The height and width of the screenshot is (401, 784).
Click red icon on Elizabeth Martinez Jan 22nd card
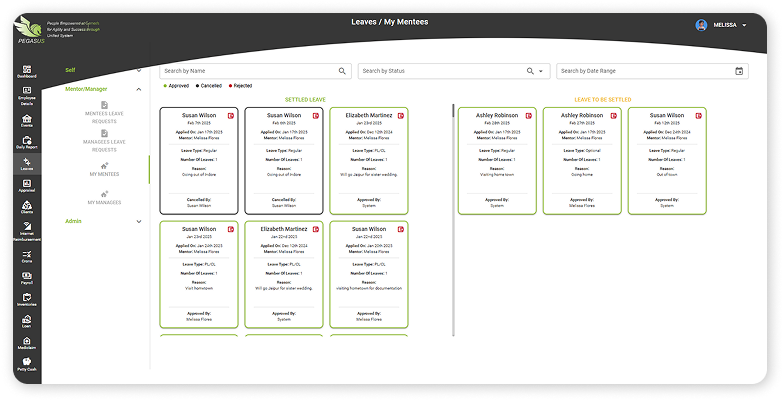[x=316, y=229]
